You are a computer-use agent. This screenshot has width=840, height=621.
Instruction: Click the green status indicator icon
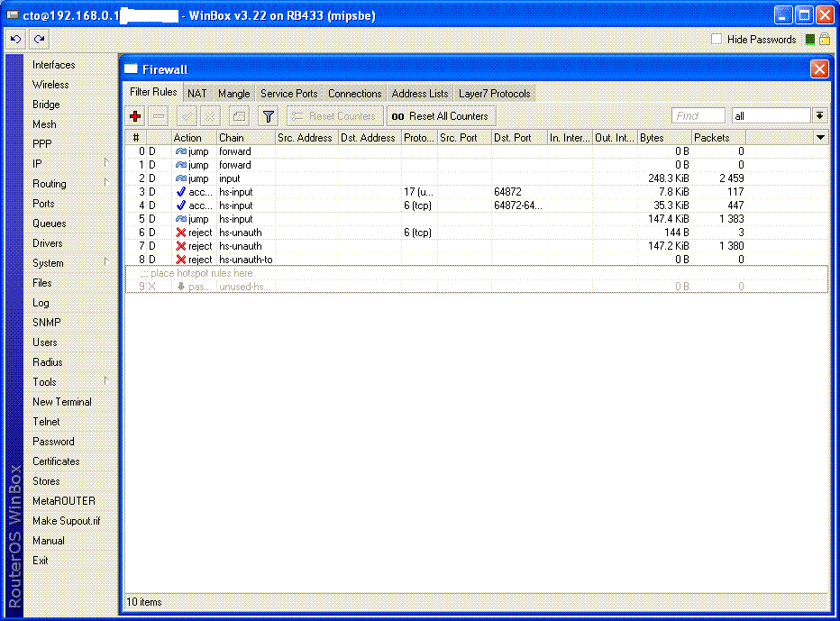point(810,39)
